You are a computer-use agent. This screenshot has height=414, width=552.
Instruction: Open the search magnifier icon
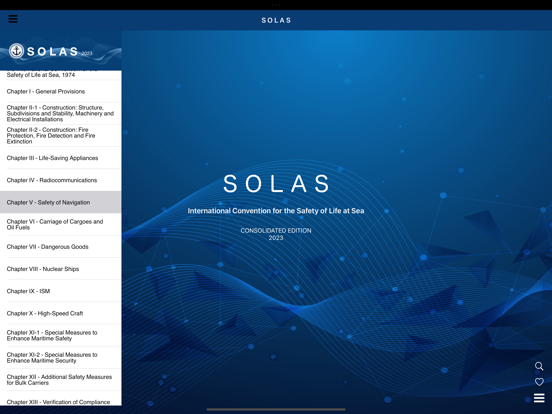(539, 366)
